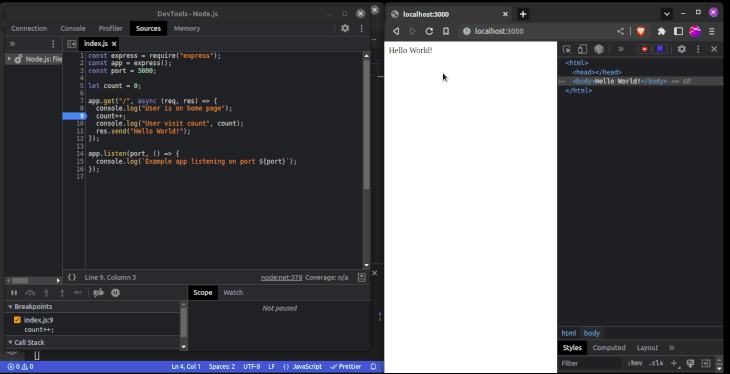Click pause script execution button
Image resolution: width=730 pixels, height=374 pixels.
tap(14, 293)
